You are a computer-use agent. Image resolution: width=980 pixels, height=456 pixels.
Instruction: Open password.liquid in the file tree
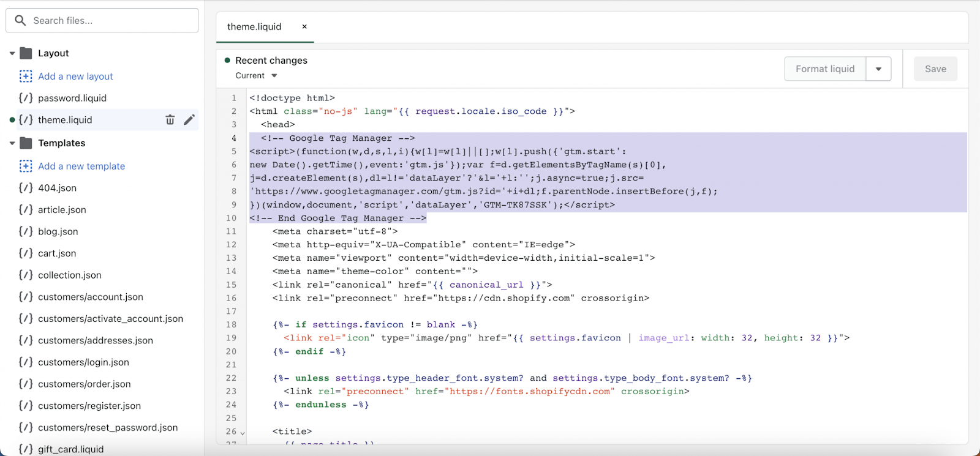click(x=72, y=98)
